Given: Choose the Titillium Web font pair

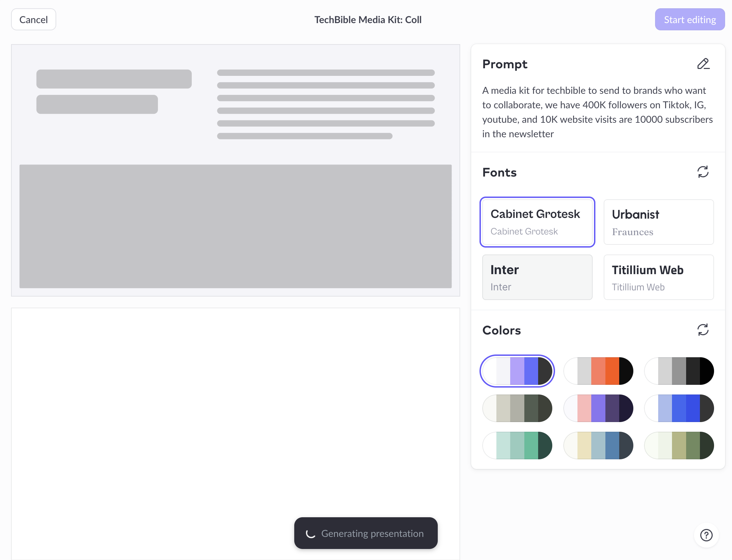Looking at the screenshot, I should pyautogui.click(x=659, y=277).
